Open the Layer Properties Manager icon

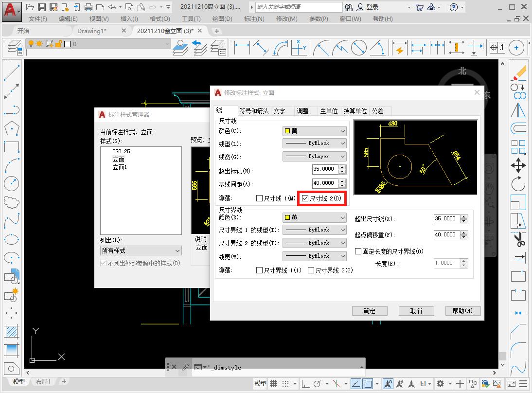(14, 48)
